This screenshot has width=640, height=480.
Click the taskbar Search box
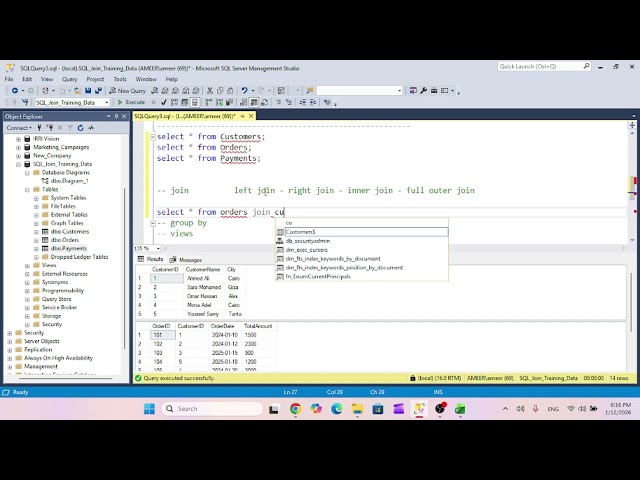212,409
